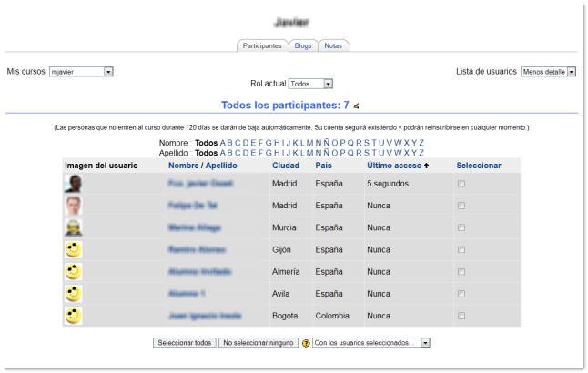Sort by the Ciudad column header
The width and height of the screenshot is (588, 373).
(x=285, y=166)
